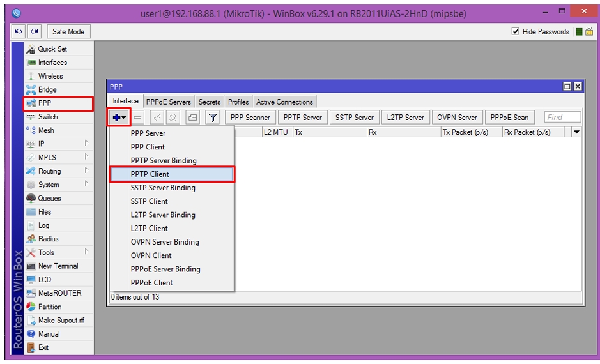Open Radius settings
Image resolution: width=600 pixels, height=364 pixels.
[x=59, y=239]
